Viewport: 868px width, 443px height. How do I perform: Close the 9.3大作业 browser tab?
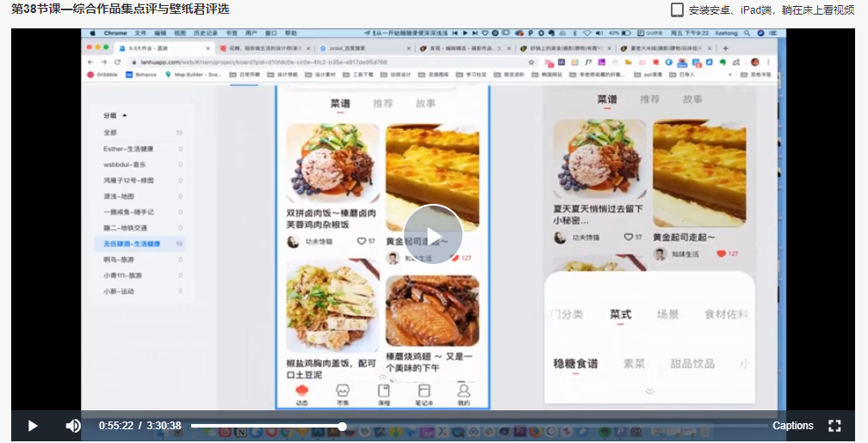(208, 48)
